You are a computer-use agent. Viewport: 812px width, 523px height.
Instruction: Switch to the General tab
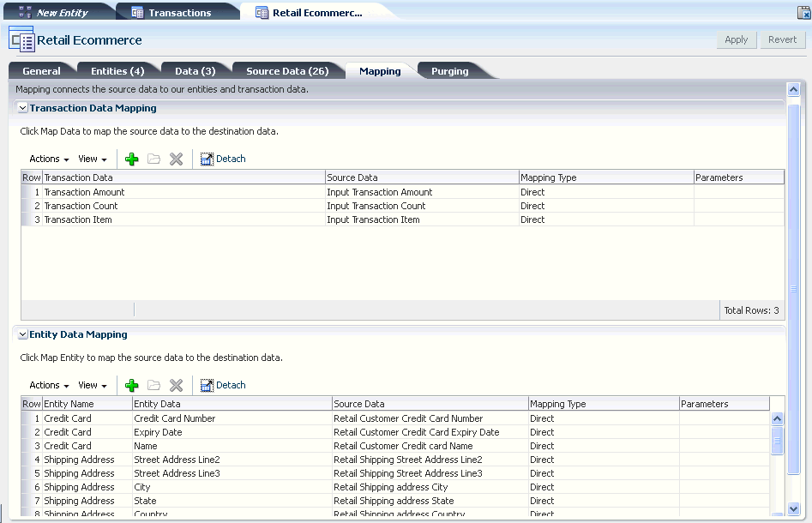(x=41, y=71)
